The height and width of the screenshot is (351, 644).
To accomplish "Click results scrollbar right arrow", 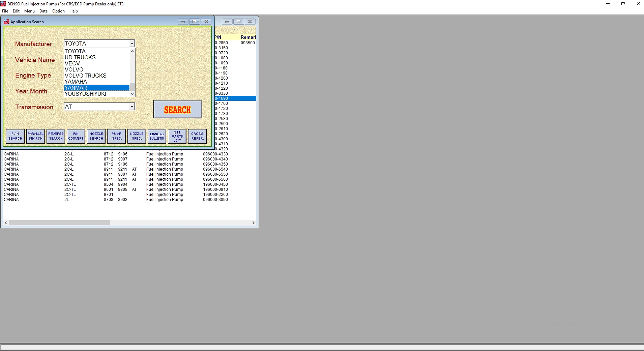I will [254, 223].
